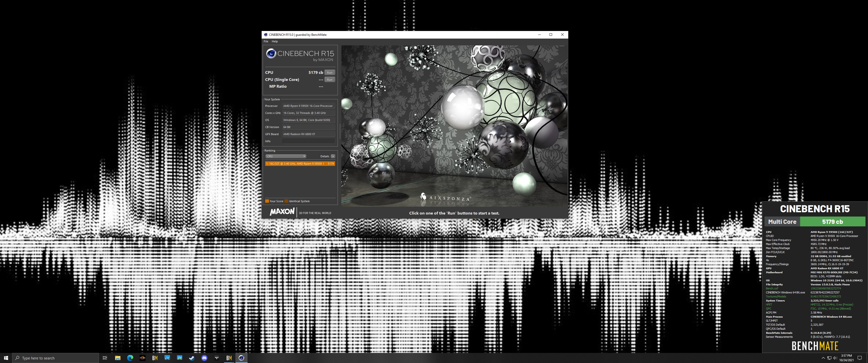Click the MAXON logo at window bottom
This screenshot has width=868, height=363.
point(282,212)
